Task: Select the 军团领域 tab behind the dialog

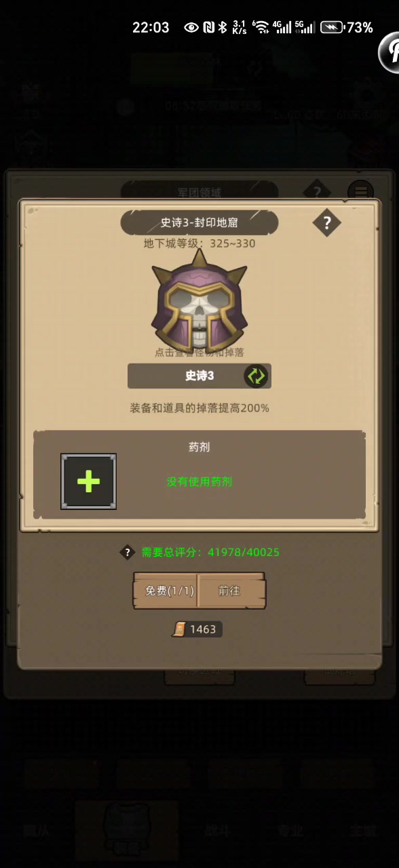Action: tap(199, 192)
